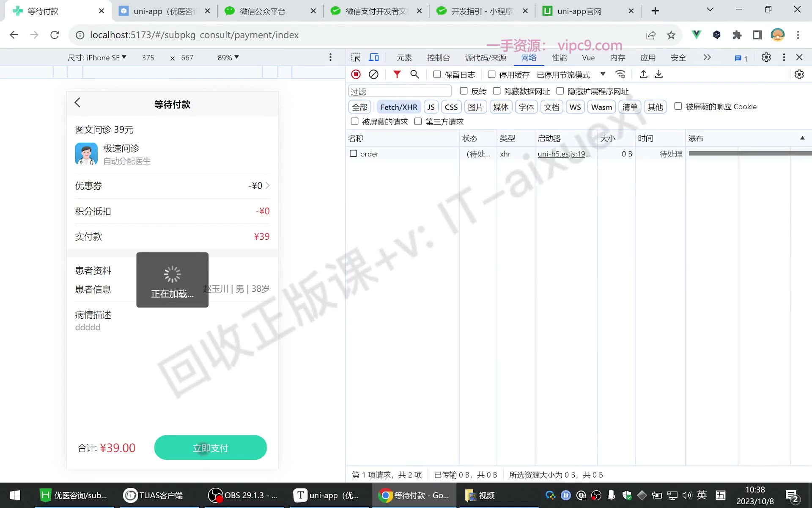Select the 全部 filter button
The width and height of the screenshot is (812, 508).
360,107
